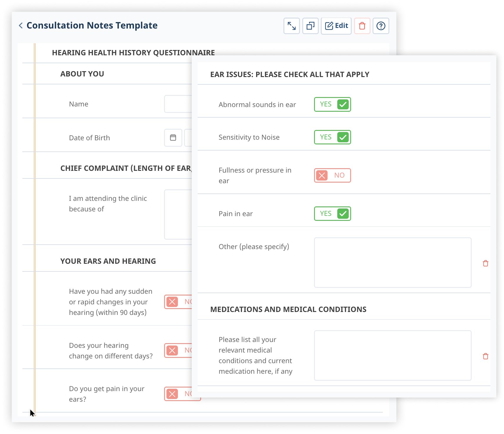Delete the medical conditions text field
Image resolution: width=504 pixels, height=434 pixels.
[x=485, y=356]
